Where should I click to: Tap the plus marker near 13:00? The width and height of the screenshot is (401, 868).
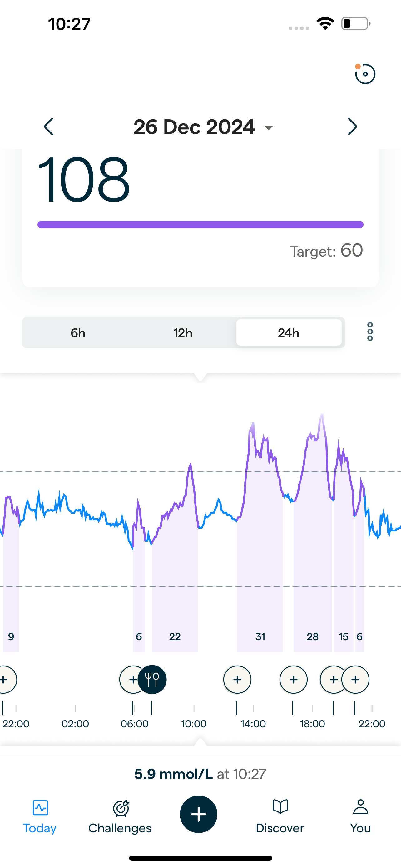[x=237, y=680]
